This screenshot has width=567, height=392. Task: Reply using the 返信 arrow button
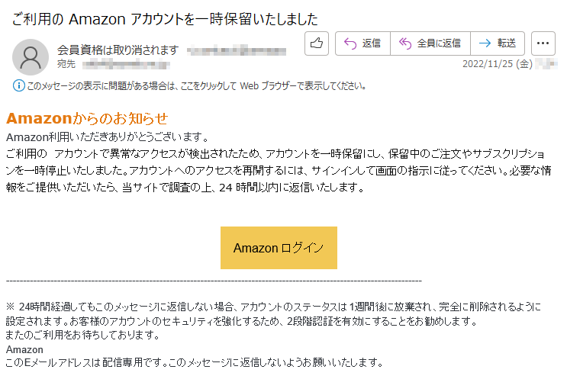click(x=362, y=43)
